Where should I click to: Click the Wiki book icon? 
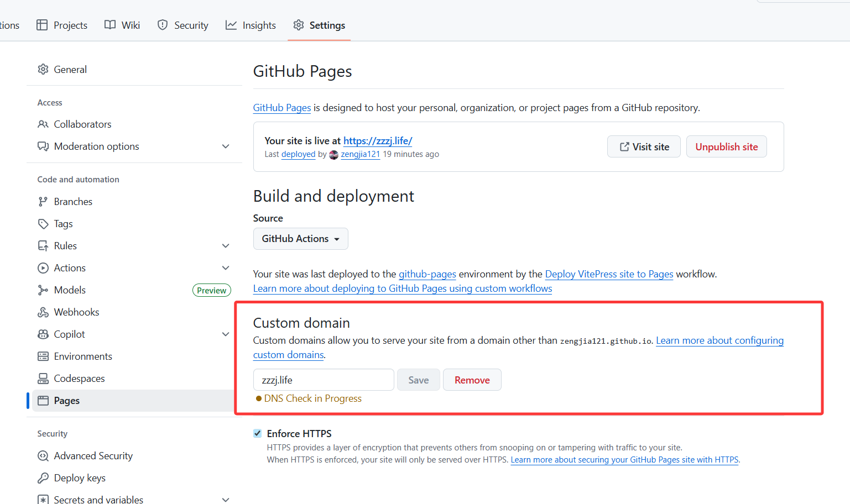tap(110, 25)
